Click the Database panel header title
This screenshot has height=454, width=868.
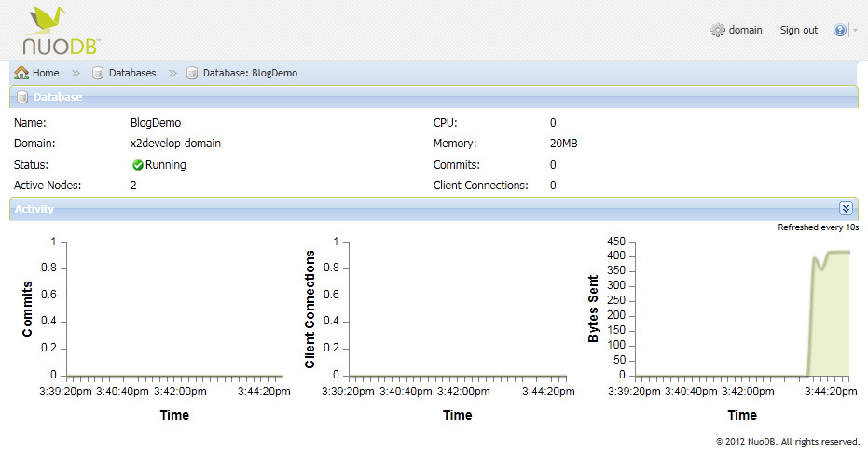tap(58, 97)
